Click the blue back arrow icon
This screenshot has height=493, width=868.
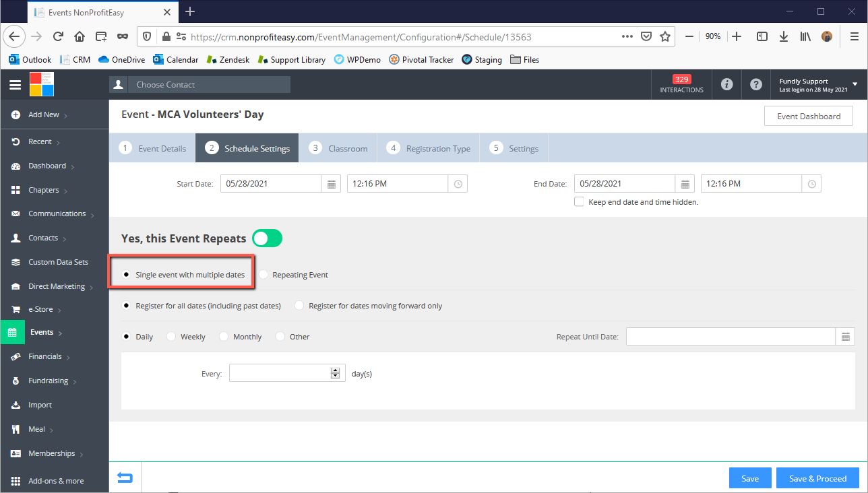pyautogui.click(x=125, y=478)
